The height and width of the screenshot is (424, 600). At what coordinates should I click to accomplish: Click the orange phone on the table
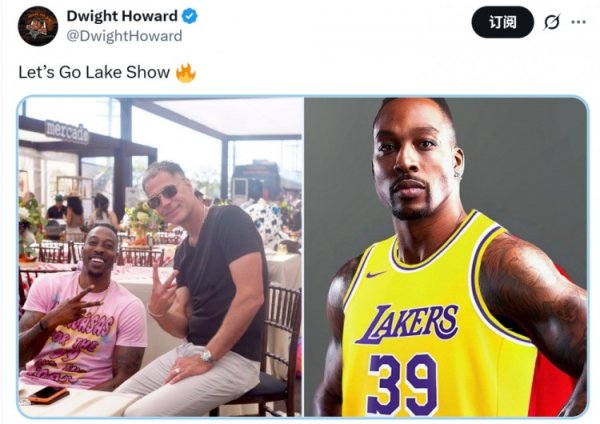tap(48, 395)
